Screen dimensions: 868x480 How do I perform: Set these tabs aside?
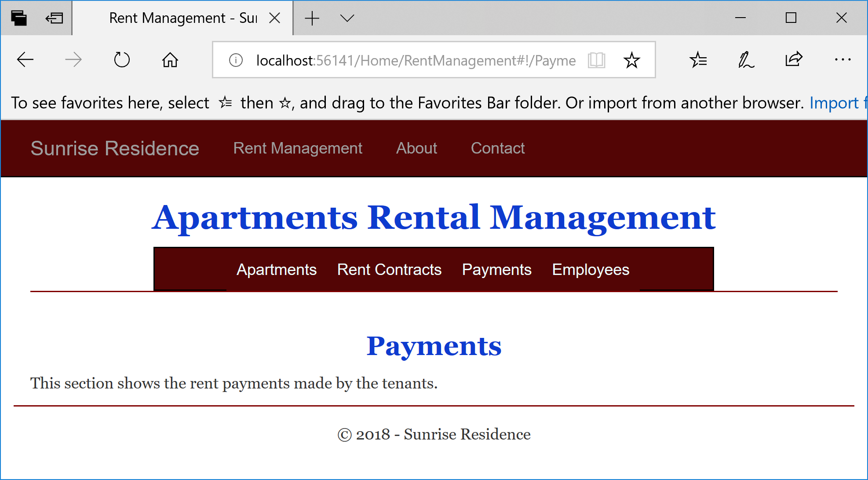pos(55,18)
